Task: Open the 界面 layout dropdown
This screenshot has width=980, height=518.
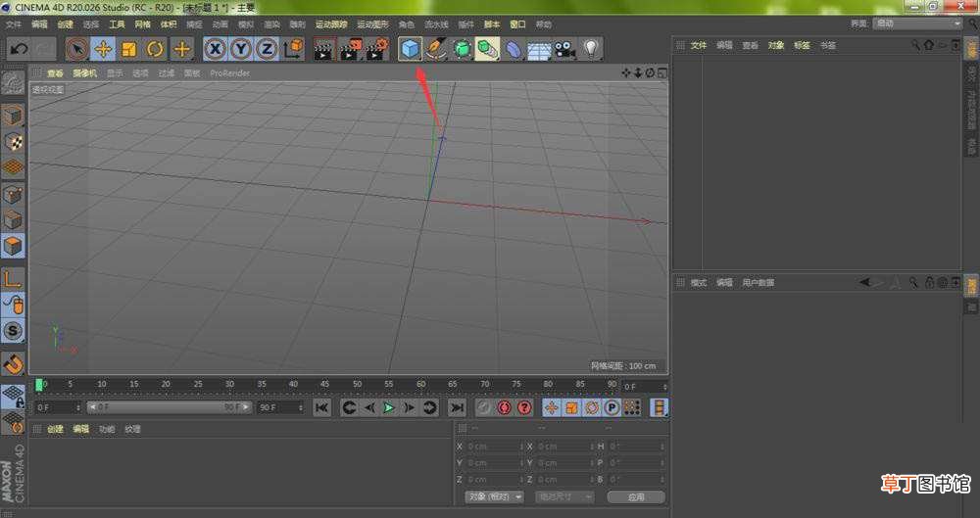Action: pos(917,24)
